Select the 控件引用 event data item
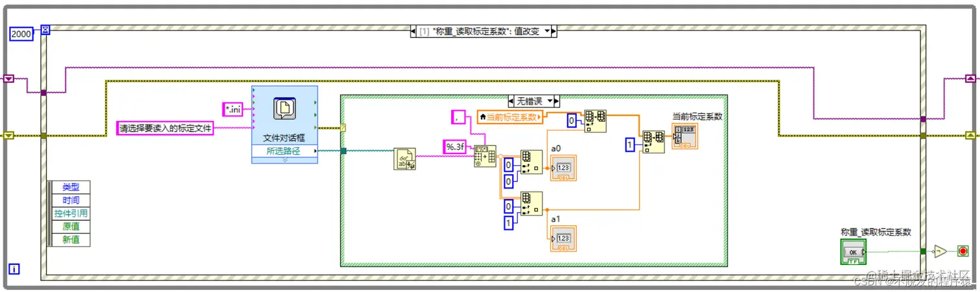The width and height of the screenshot is (980, 292). 71,213
